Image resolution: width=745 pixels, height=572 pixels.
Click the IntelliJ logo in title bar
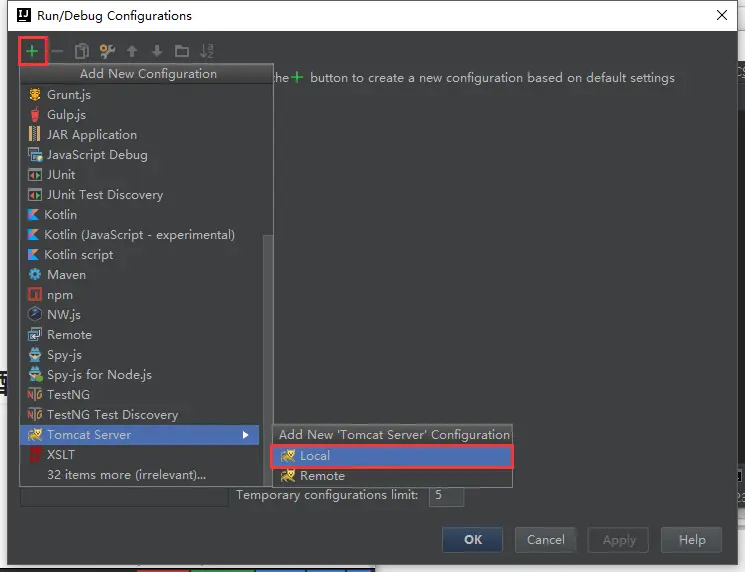24,15
